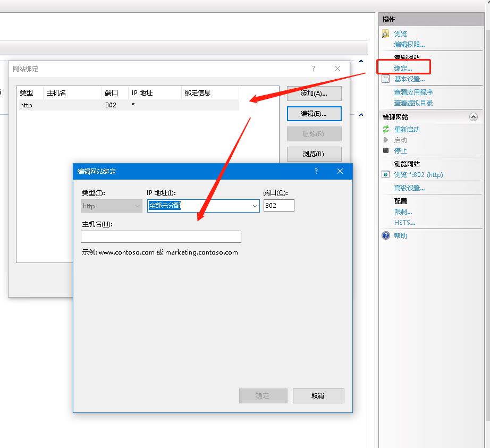This screenshot has width=490, height=448.
Task: Click the 取消 button in edit dialog
Action: coord(318,395)
